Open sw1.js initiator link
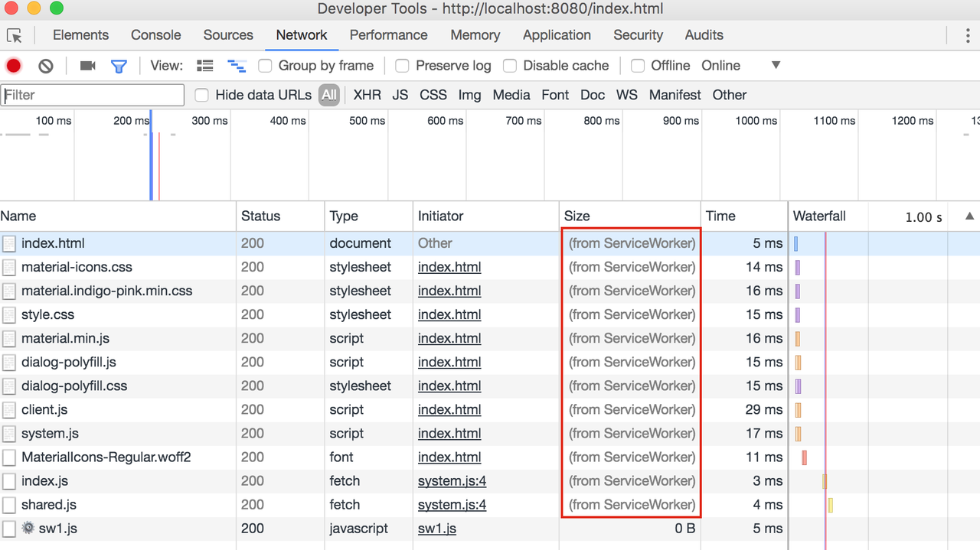This screenshot has height=550, width=980. coord(437,529)
